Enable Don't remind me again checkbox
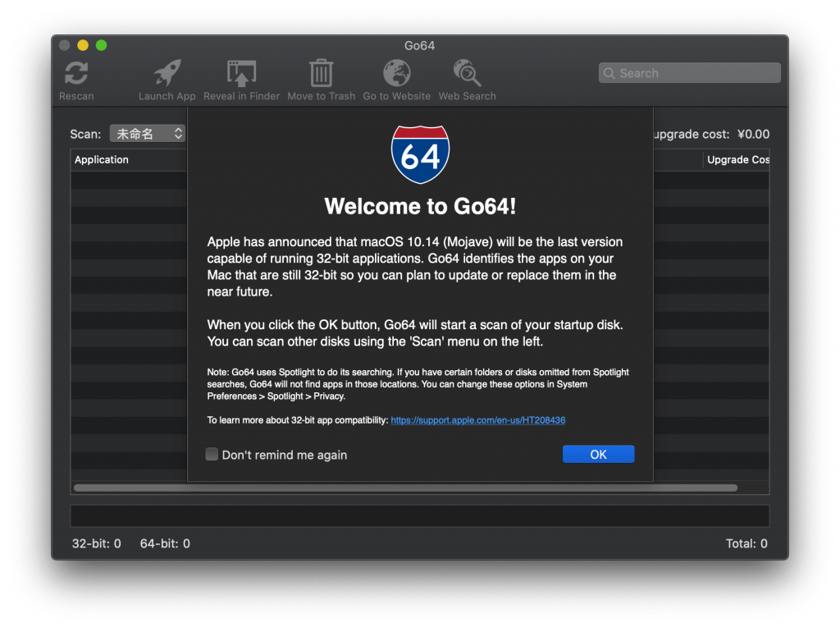 tap(212, 454)
